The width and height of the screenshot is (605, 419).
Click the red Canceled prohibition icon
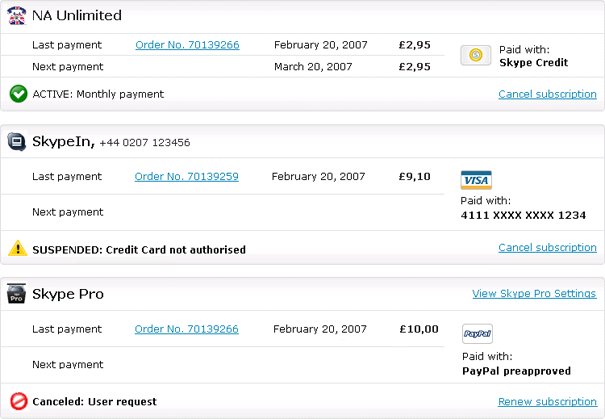point(19,401)
